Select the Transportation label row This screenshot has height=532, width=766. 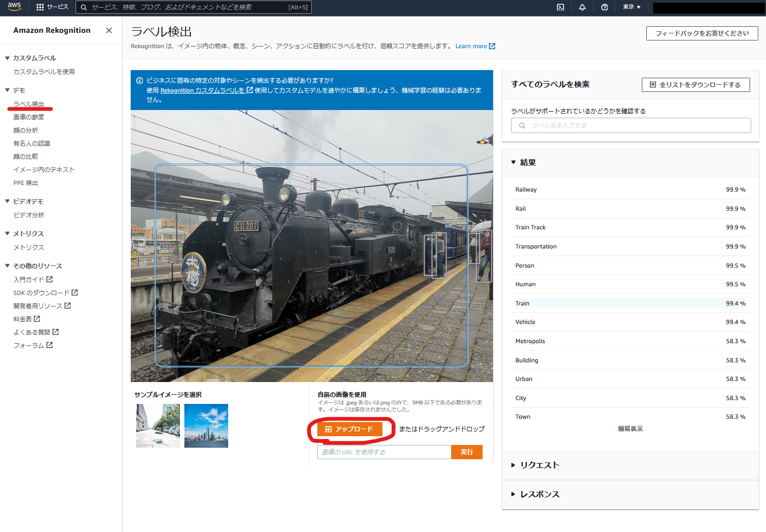point(630,246)
